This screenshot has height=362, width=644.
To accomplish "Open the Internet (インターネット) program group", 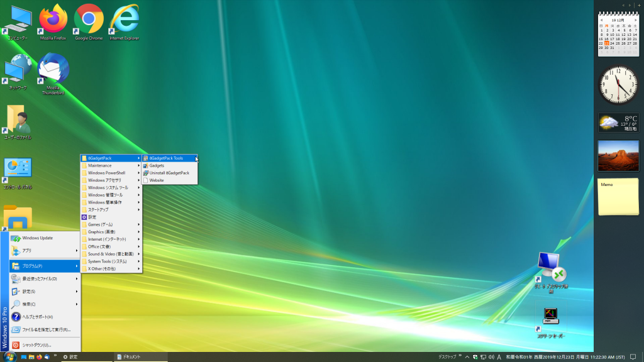I will 111,239.
